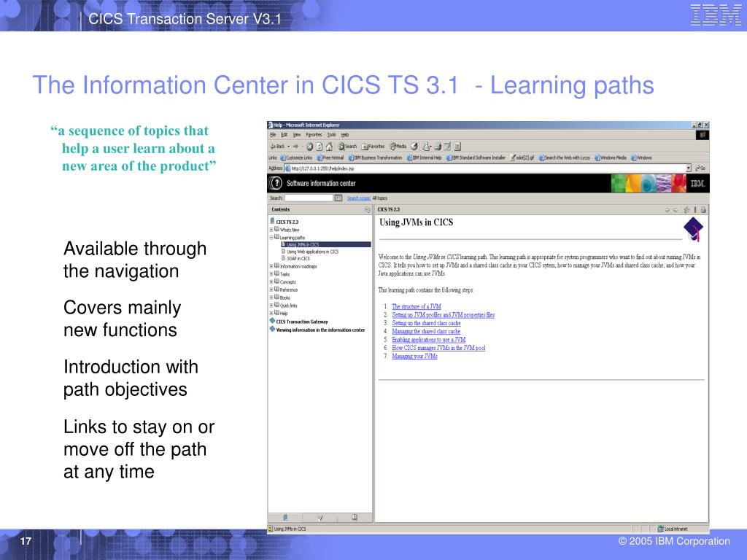Go to the Home page icon

point(329,147)
